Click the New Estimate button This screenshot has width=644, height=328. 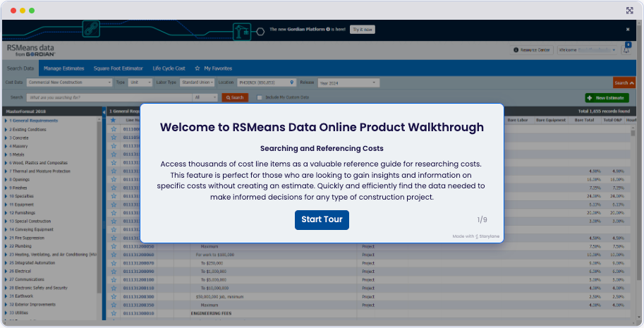[x=607, y=98]
